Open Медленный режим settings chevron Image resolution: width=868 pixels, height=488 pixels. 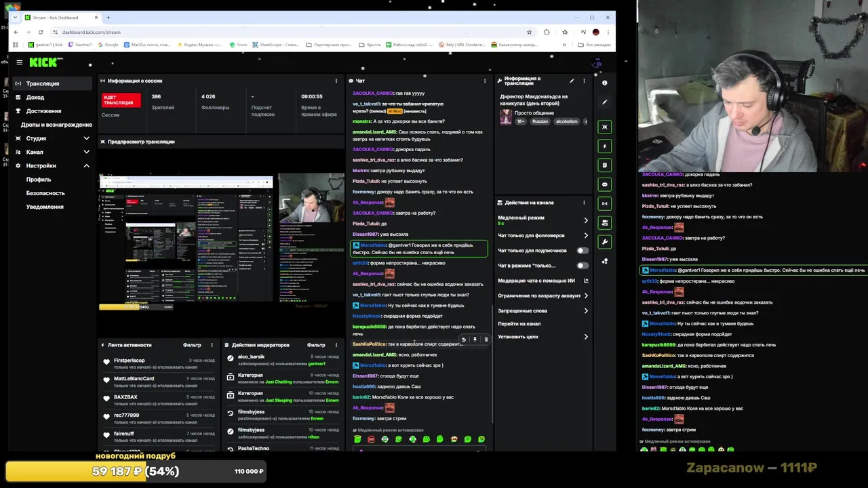coord(586,220)
